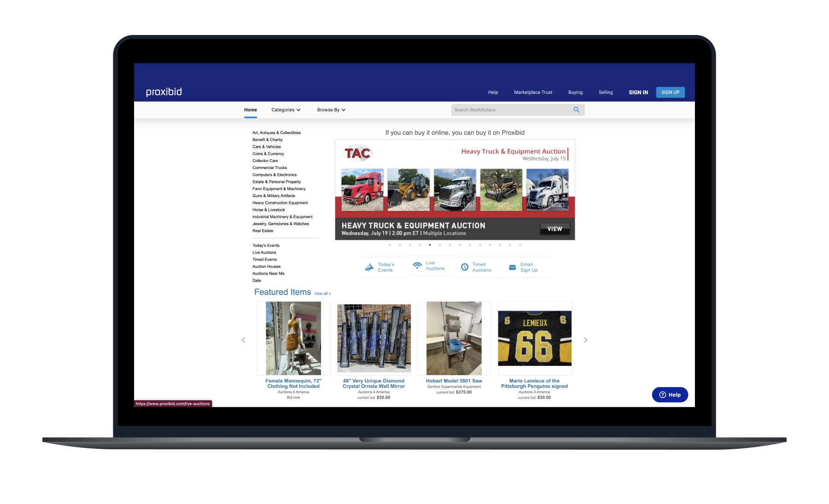Click the Timed Auctions clock icon
Screen dimensions: 829x504
[x=465, y=267]
